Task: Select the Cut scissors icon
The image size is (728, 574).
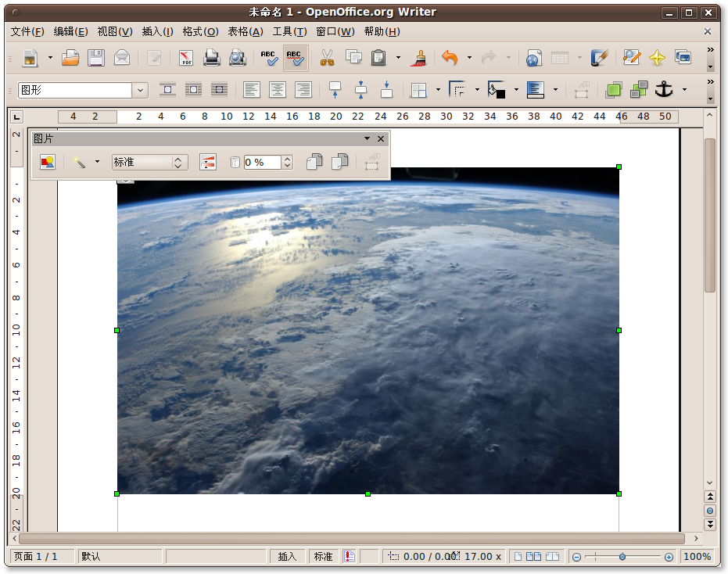Action: 327,58
